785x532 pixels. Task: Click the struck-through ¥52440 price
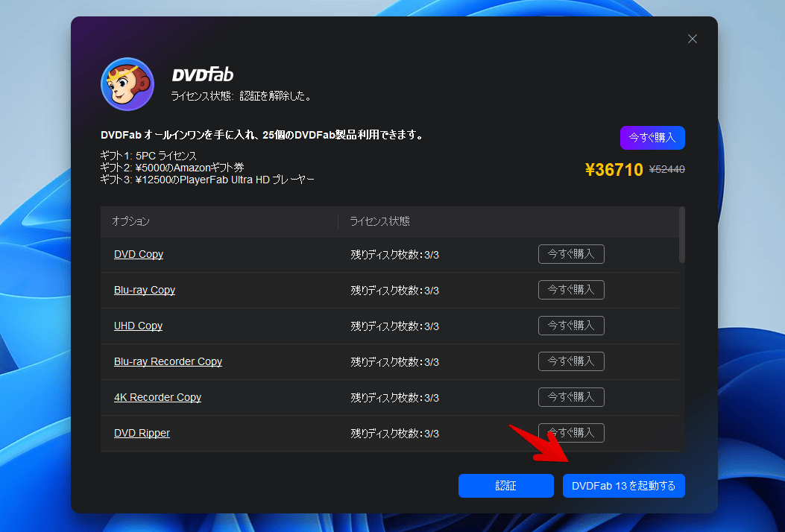click(x=667, y=170)
